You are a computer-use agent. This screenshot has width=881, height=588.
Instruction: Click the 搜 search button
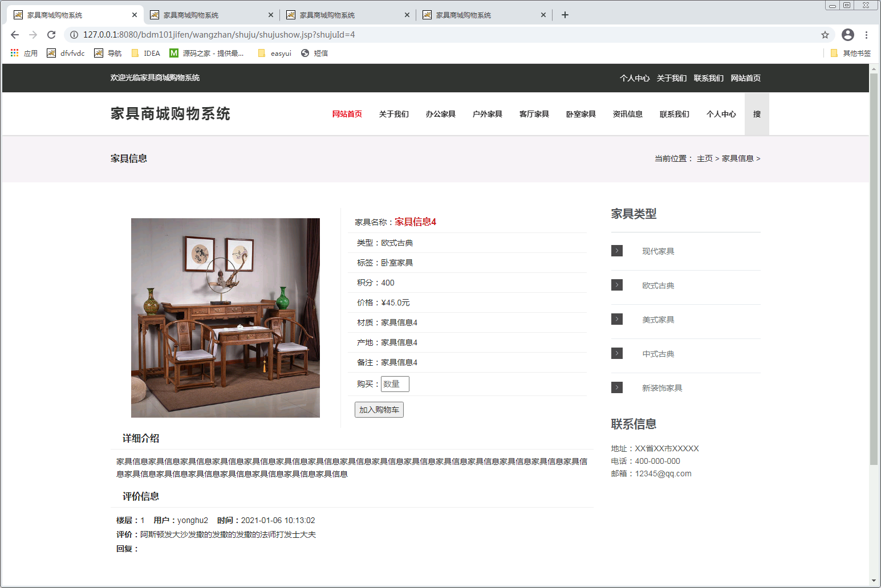tap(757, 114)
